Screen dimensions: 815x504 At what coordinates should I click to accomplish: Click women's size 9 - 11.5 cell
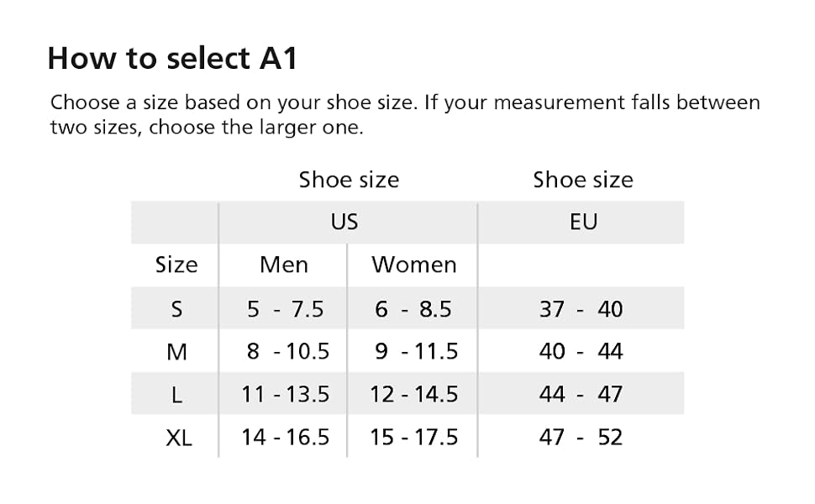pos(416,352)
